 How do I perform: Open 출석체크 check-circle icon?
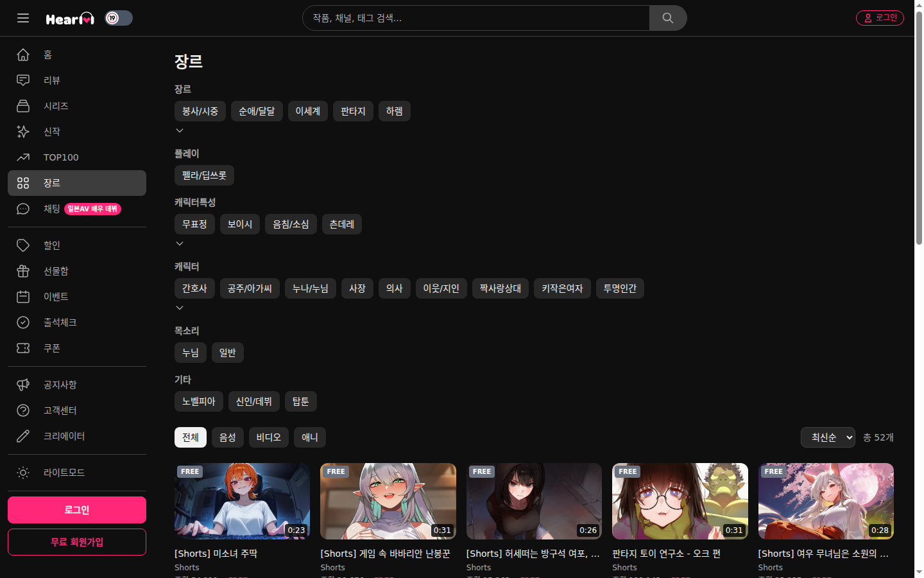tap(23, 322)
